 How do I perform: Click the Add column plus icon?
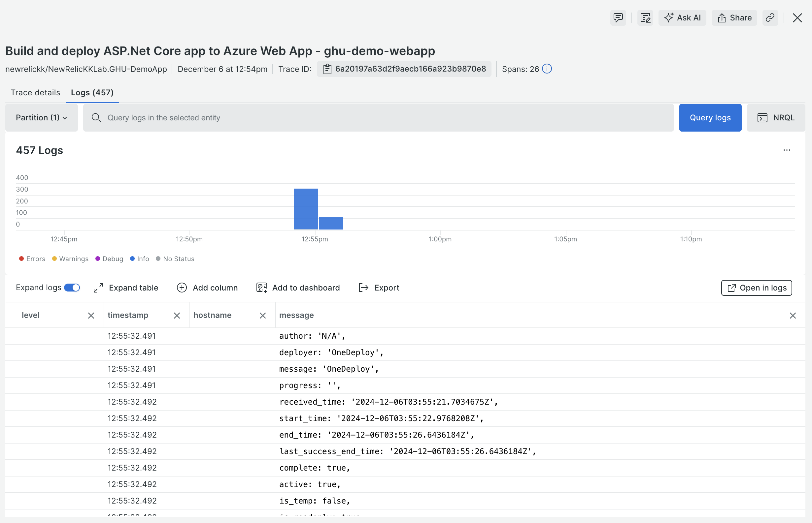[182, 288]
